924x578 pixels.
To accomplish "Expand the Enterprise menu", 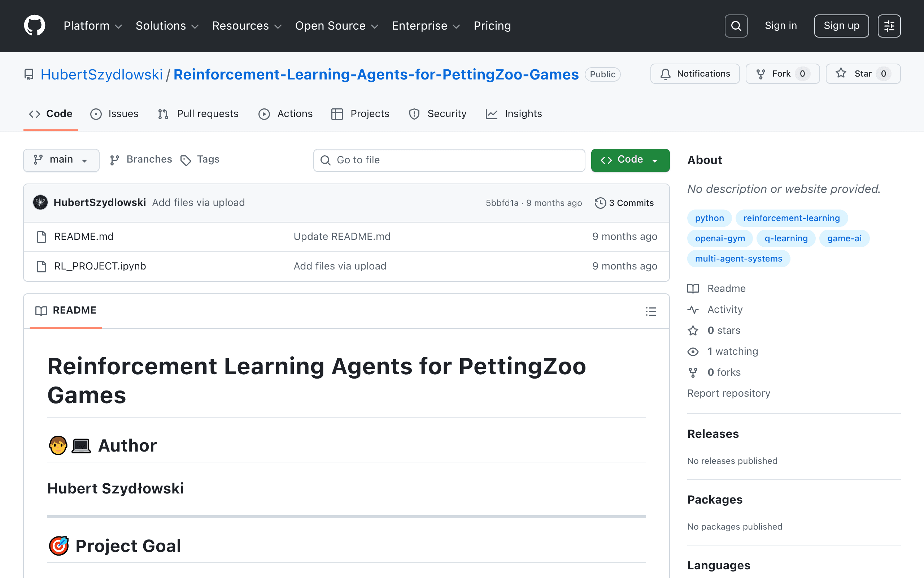I will point(426,26).
